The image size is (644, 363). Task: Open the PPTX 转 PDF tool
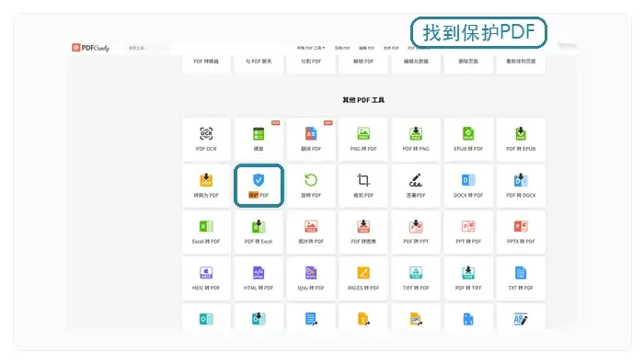click(x=521, y=233)
